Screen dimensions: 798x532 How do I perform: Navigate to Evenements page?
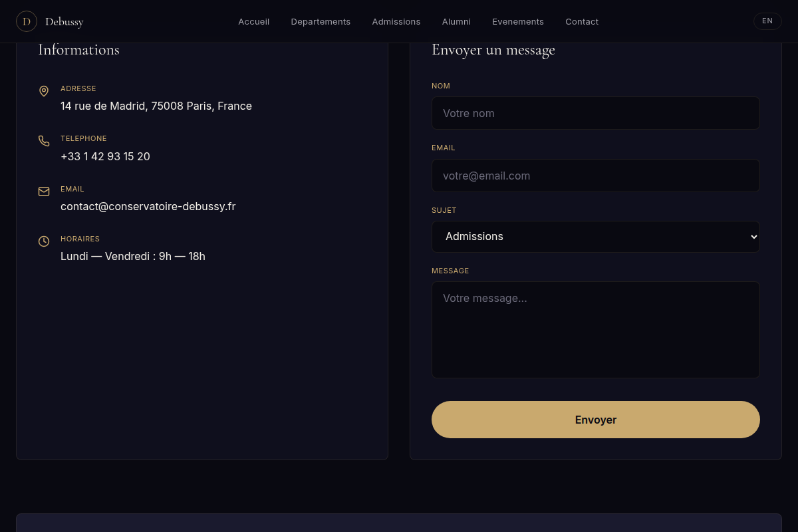518,21
